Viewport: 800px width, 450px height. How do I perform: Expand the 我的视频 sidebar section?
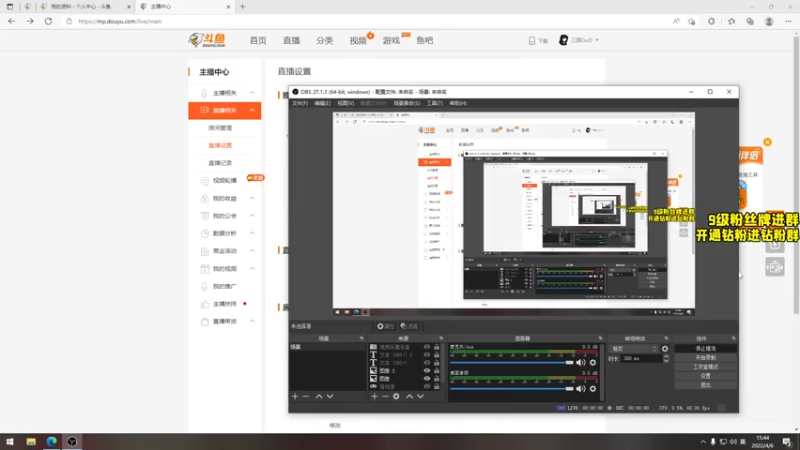252,268
